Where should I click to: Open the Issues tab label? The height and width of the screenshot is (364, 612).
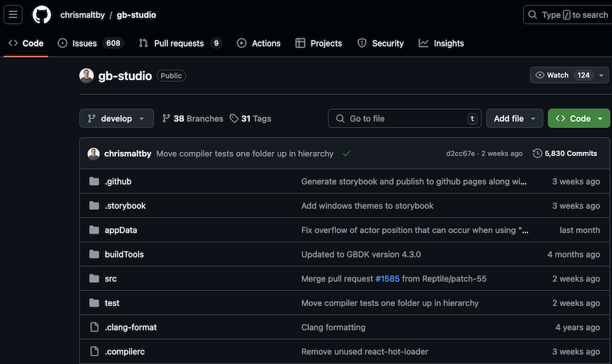84,43
